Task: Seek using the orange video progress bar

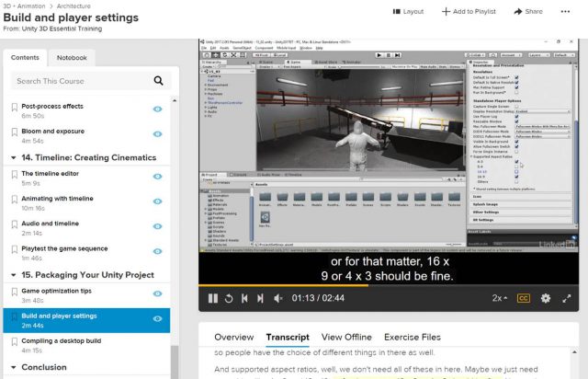Action: (283, 285)
